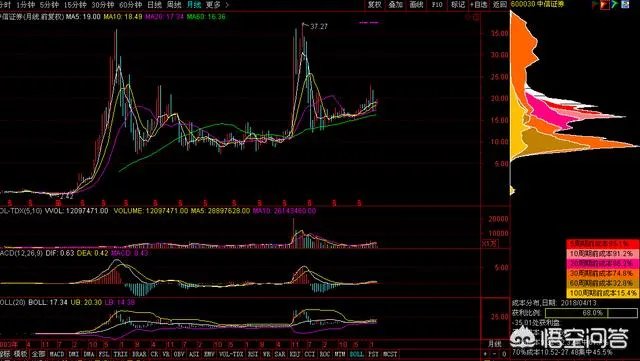Viewport: 640px width, 361px height.
Task: Select the EMV indicator tab
Action: [x=209, y=354]
